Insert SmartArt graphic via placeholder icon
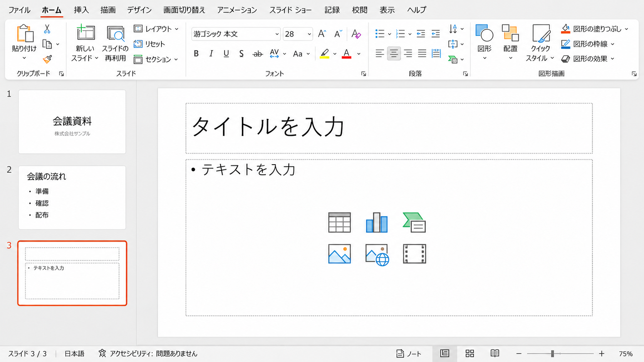 [x=414, y=222]
